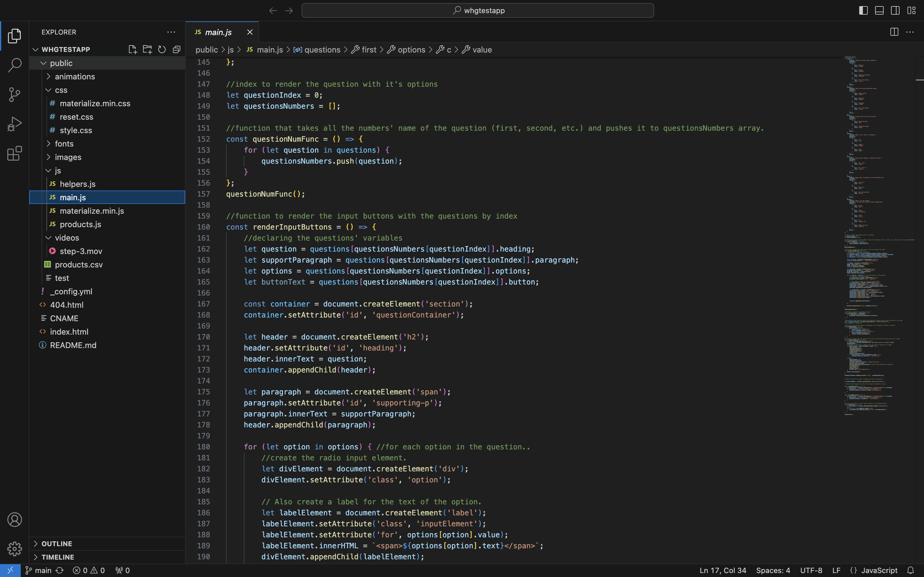Click the questions breadcrumb item
The image size is (924, 577).
322,50
